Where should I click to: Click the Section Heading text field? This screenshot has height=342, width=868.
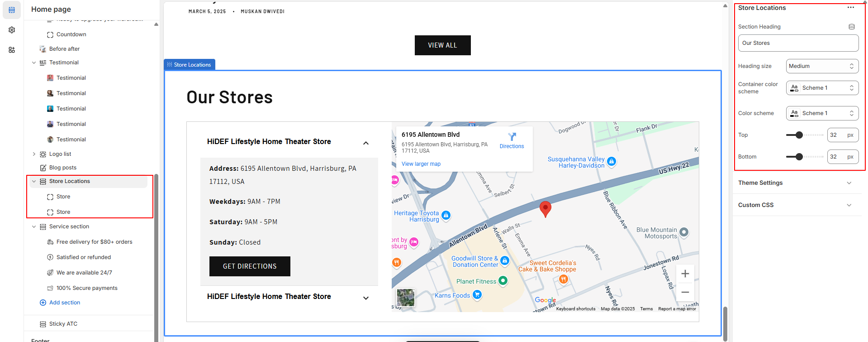[798, 43]
